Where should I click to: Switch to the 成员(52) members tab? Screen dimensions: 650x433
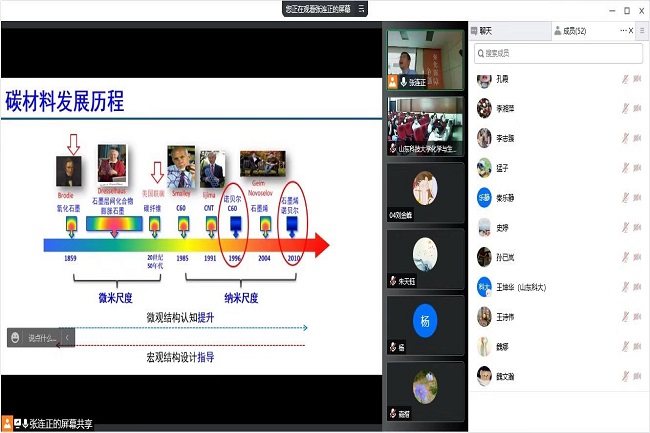(x=572, y=31)
